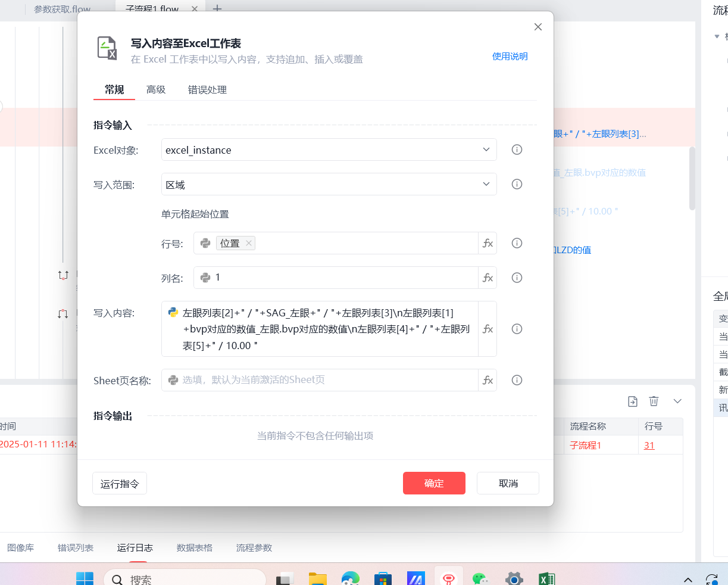This screenshot has height=585, width=728.
Task: Switch to 流程参数 bottom tab
Action: pos(254,547)
